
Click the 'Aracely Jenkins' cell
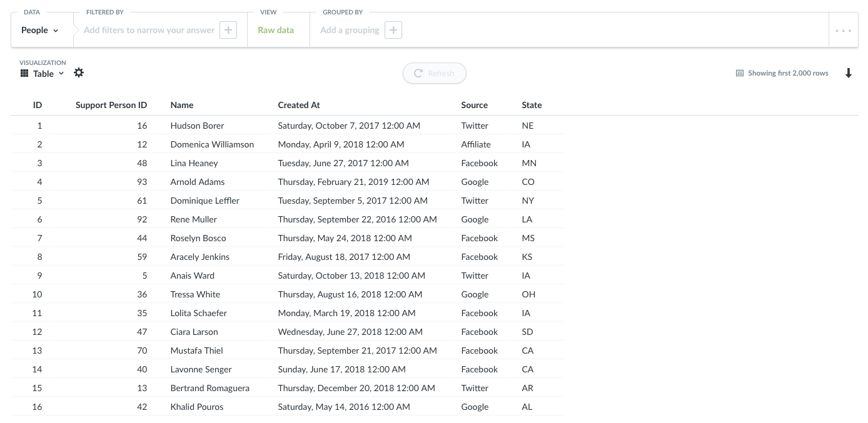pyautogui.click(x=199, y=257)
